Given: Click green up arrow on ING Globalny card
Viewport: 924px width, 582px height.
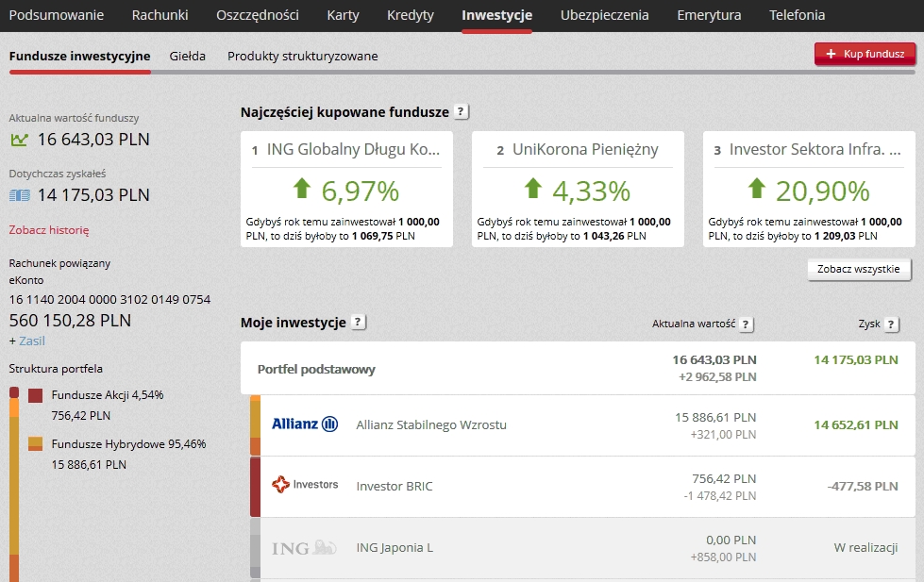Looking at the screenshot, I should coord(302,189).
